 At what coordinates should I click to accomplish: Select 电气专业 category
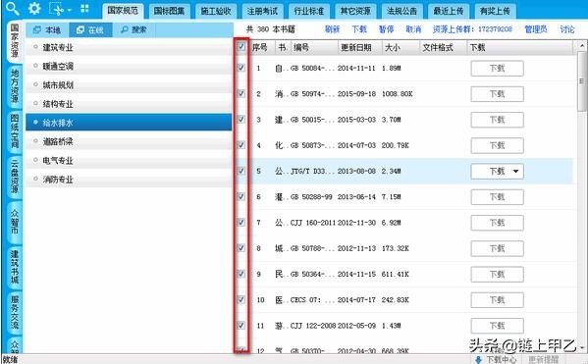[129, 161]
